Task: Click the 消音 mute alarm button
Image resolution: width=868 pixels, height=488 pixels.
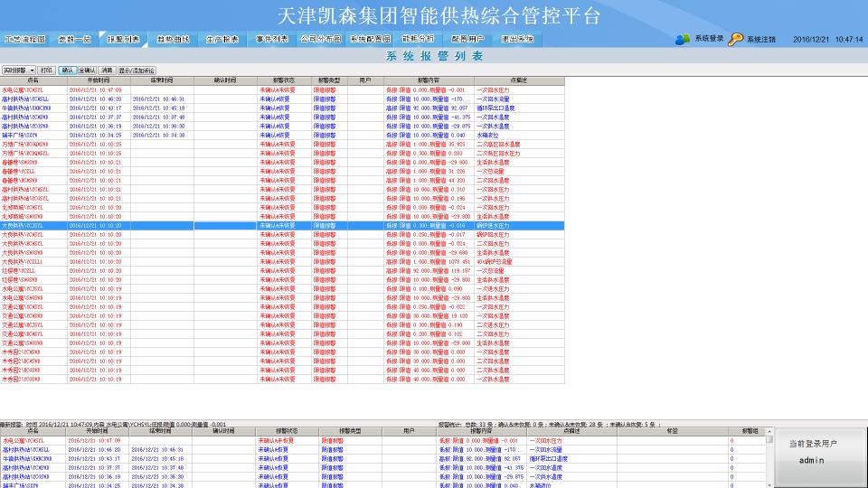Action: [107, 70]
